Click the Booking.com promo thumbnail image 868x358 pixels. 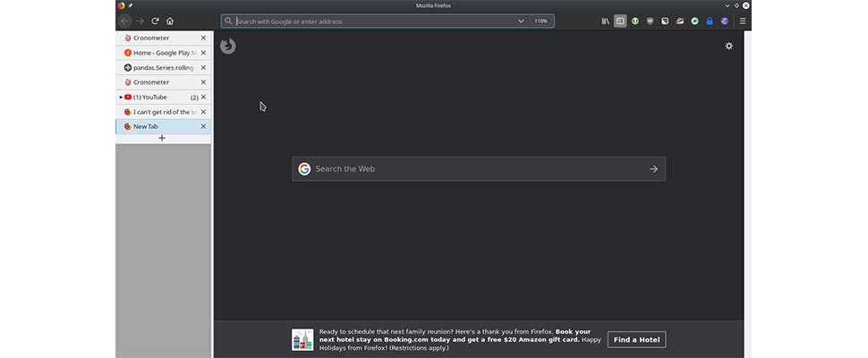pyautogui.click(x=302, y=340)
